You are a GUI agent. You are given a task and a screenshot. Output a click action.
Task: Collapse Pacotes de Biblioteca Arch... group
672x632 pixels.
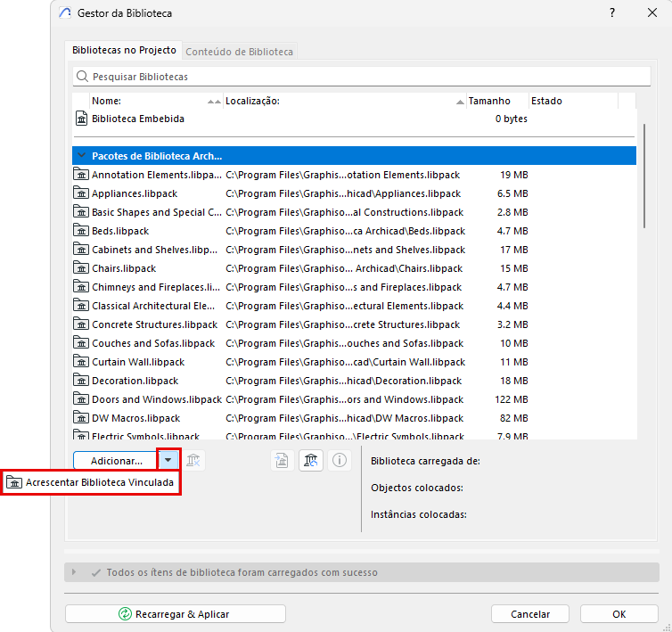pos(81,155)
